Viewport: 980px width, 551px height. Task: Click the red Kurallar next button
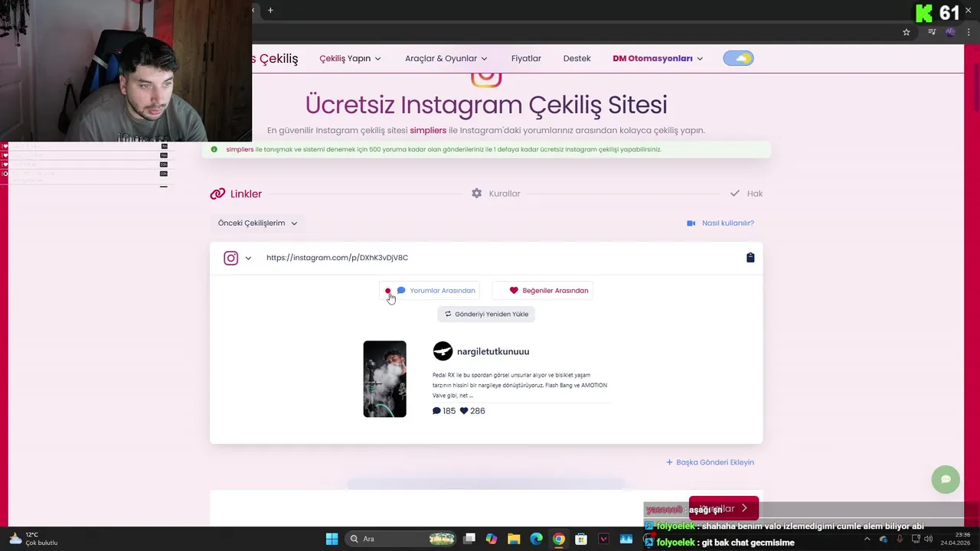tap(724, 508)
